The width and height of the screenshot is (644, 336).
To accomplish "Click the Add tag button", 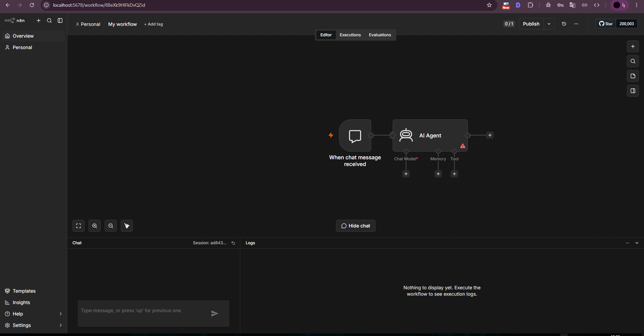I will point(153,24).
